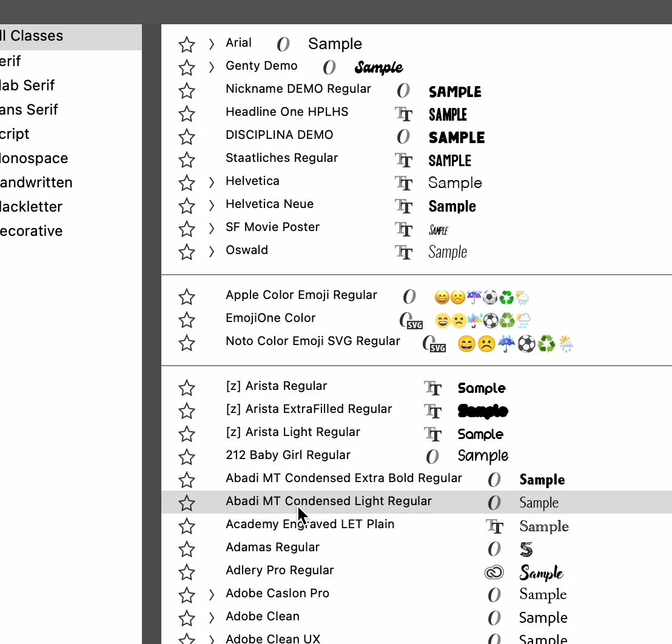This screenshot has width=672, height=644.
Task: Click TrueType icon for Academy Engraved LET
Action: pos(494,526)
